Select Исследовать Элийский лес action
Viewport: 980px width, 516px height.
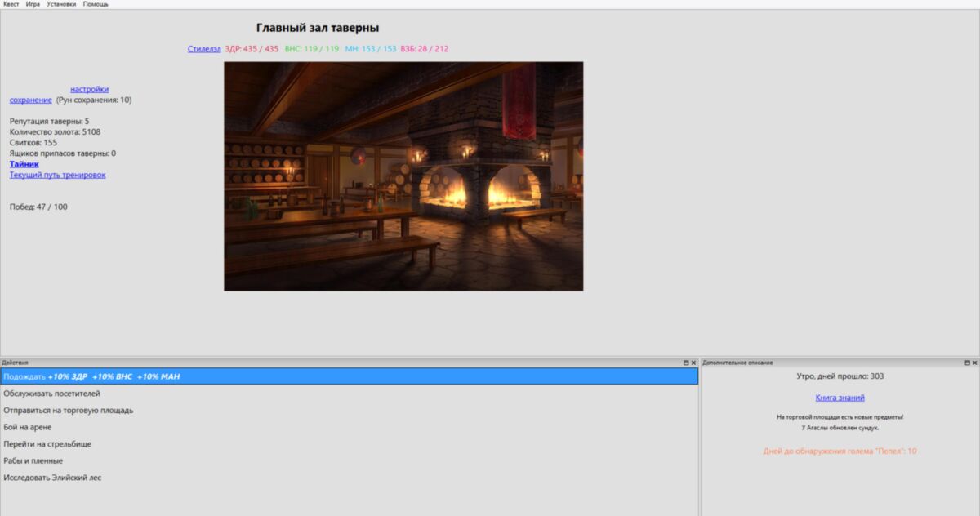click(52, 478)
